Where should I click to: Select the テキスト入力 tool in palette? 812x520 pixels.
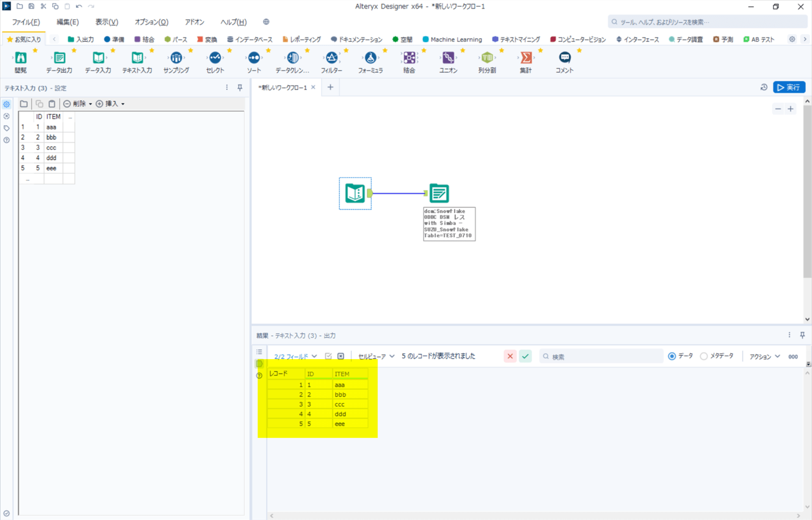(137, 58)
